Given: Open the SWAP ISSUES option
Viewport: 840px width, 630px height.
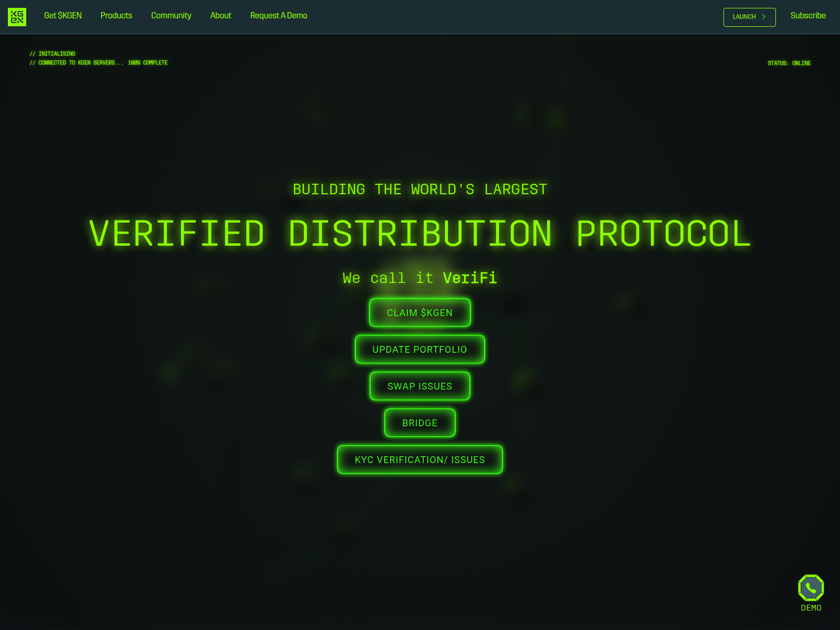Looking at the screenshot, I should coord(420,386).
